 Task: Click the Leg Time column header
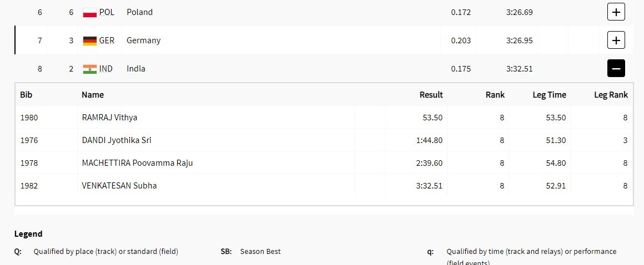549,95
